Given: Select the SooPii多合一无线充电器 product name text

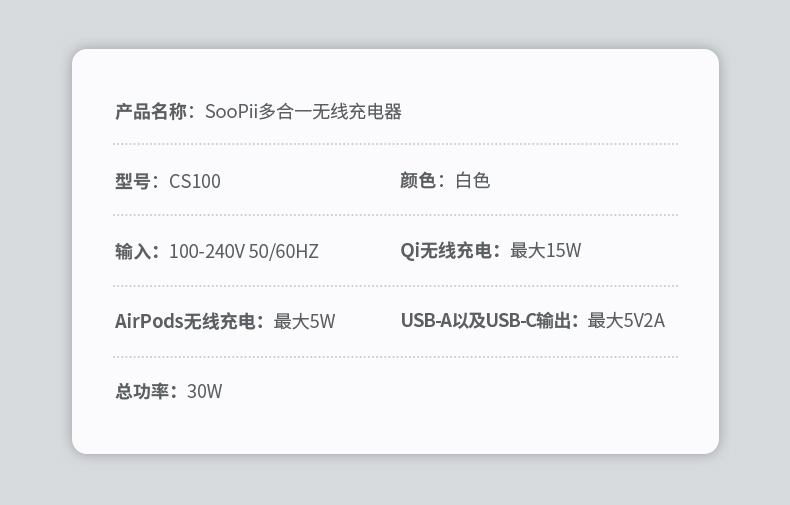Looking at the screenshot, I should [x=303, y=112].
